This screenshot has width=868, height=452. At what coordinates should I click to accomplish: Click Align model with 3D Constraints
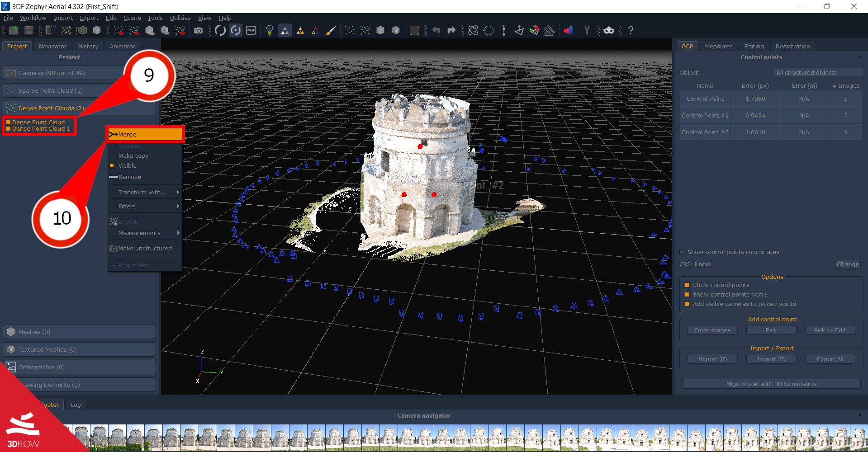coord(771,384)
